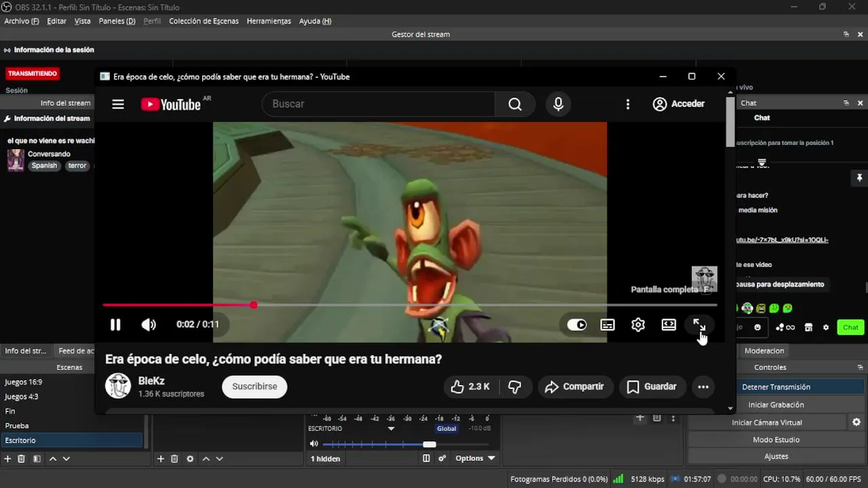Start YouTube voice search microphone
The height and width of the screenshot is (488, 868).
pos(558,104)
